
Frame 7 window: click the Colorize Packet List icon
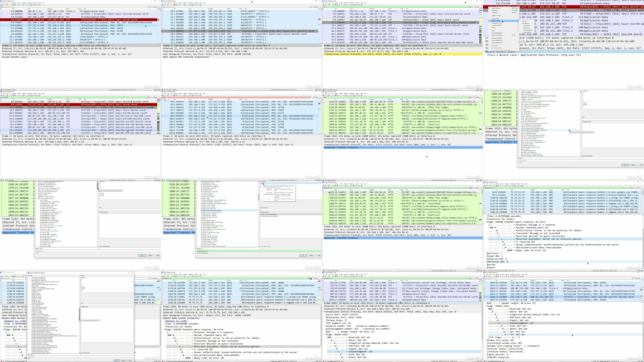pos(193,5)
